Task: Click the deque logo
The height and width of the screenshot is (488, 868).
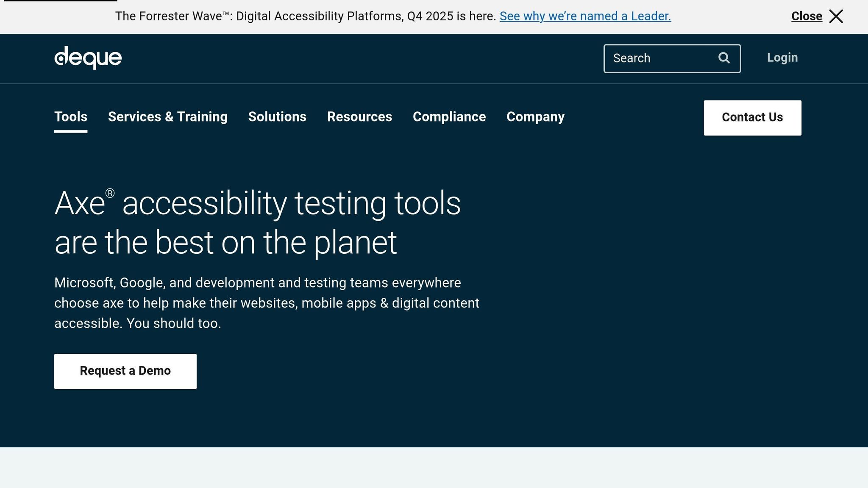Action: [88, 58]
